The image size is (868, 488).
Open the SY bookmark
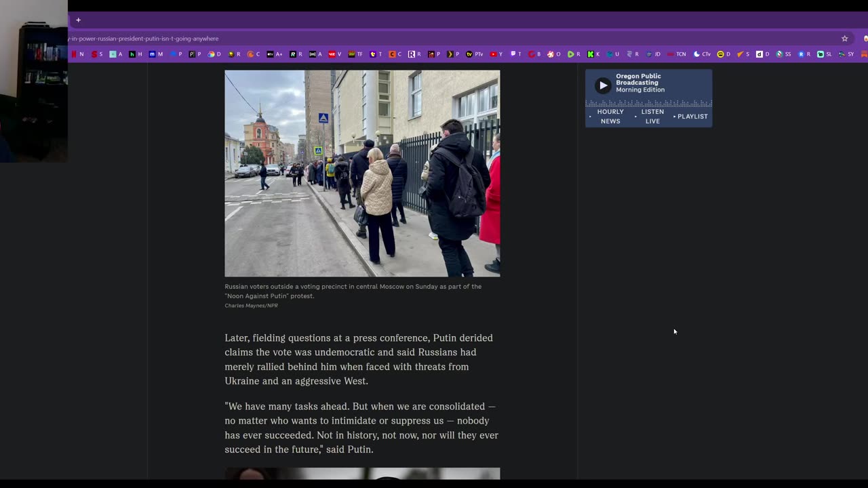(846, 54)
